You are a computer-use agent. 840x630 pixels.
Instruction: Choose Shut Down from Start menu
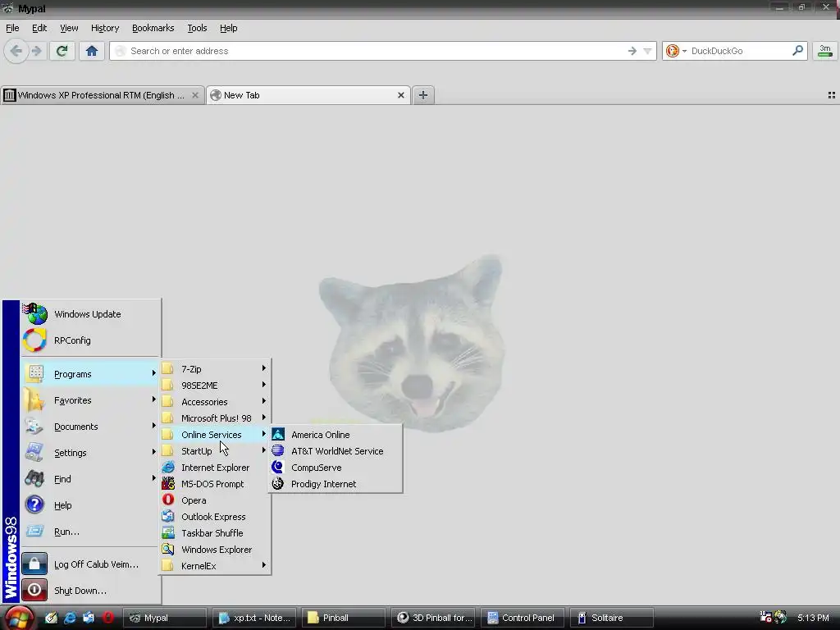(90, 591)
